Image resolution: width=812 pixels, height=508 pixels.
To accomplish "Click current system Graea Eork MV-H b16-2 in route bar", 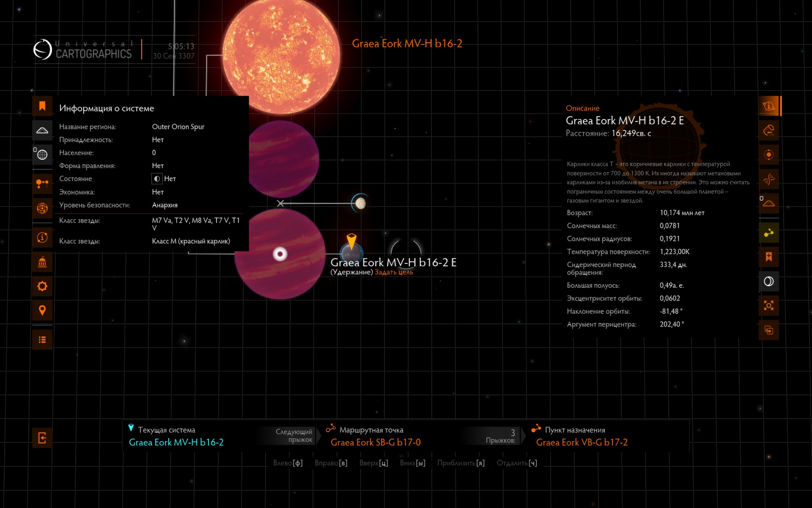I will [176, 442].
